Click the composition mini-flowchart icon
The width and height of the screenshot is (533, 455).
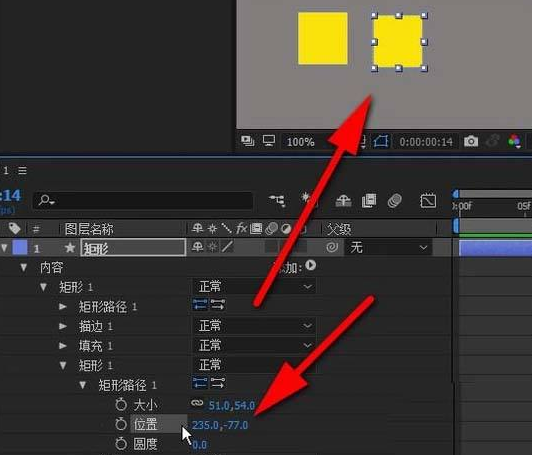(277, 200)
